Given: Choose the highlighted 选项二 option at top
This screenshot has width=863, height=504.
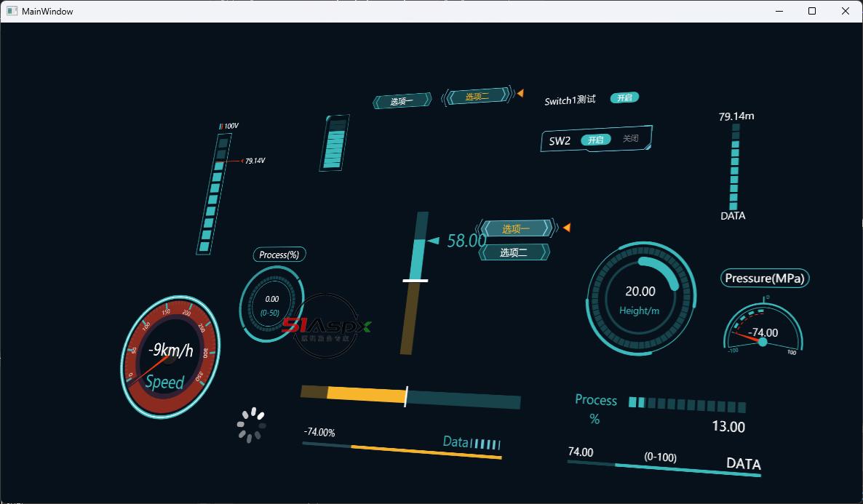Looking at the screenshot, I should (x=477, y=97).
